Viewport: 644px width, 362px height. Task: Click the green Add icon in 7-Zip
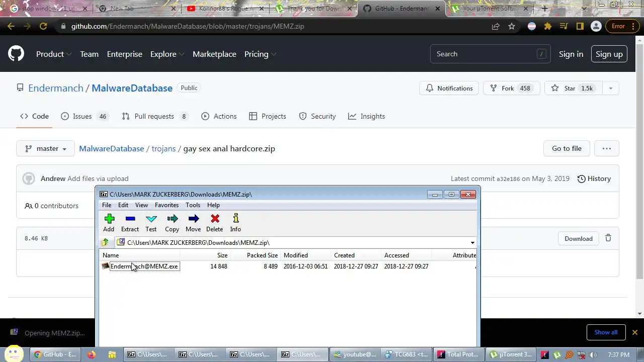click(109, 219)
